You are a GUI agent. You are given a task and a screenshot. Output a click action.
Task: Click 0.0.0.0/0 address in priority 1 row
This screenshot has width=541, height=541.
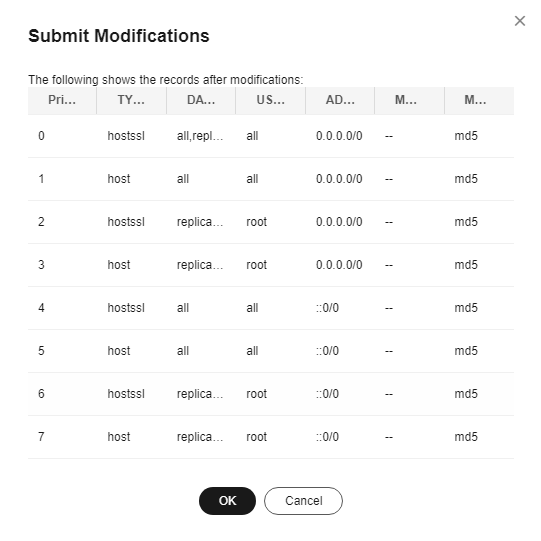tap(339, 179)
